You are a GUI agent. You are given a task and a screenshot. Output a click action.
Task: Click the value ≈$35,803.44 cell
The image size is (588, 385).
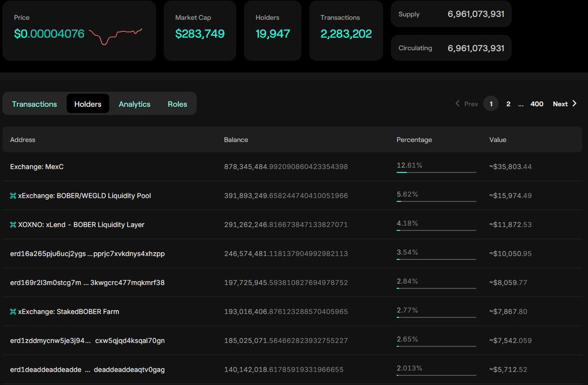511,167
